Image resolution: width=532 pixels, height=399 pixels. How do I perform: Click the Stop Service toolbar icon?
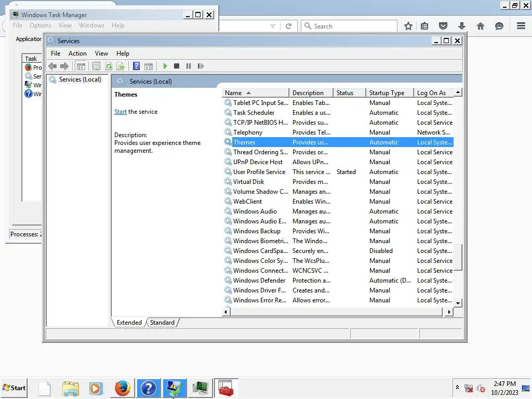pos(177,66)
